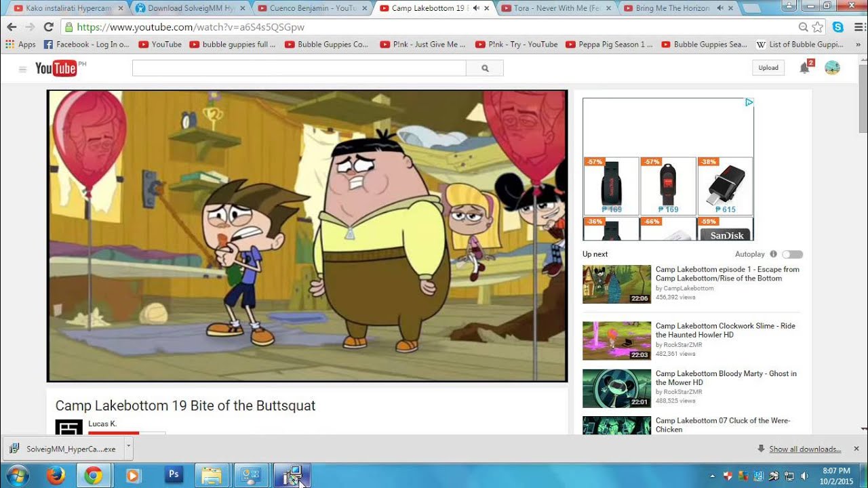Click the browser forward arrow

30,27
